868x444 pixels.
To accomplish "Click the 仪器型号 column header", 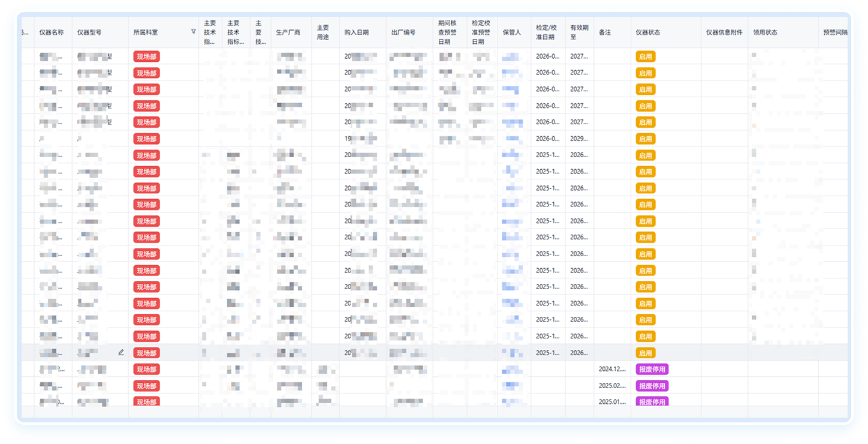I will 89,32.
